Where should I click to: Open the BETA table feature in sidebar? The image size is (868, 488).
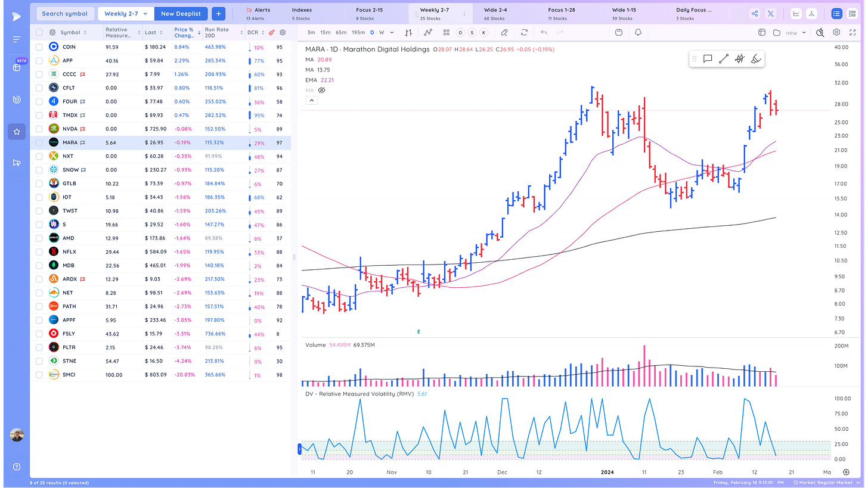(x=17, y=67)
